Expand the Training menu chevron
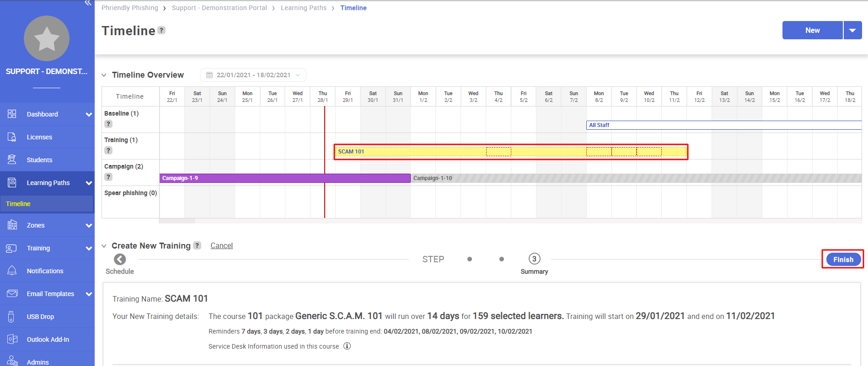This screenshot has height=366, width=868. [x=89, y=248]
